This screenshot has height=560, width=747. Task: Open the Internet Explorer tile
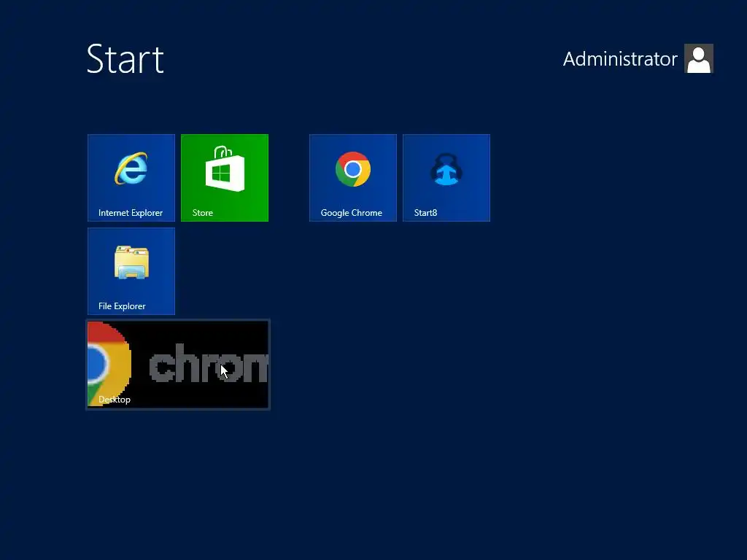(131, 178)
